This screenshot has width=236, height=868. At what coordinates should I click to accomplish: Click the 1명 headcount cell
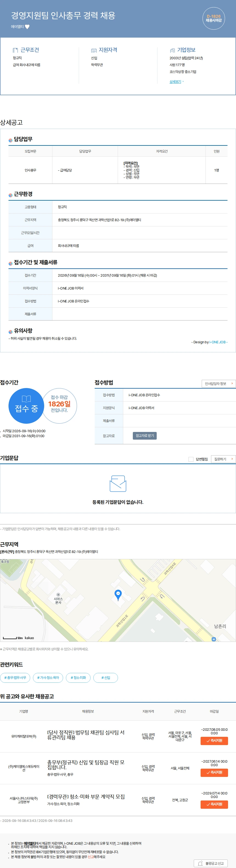click(217, 170)
